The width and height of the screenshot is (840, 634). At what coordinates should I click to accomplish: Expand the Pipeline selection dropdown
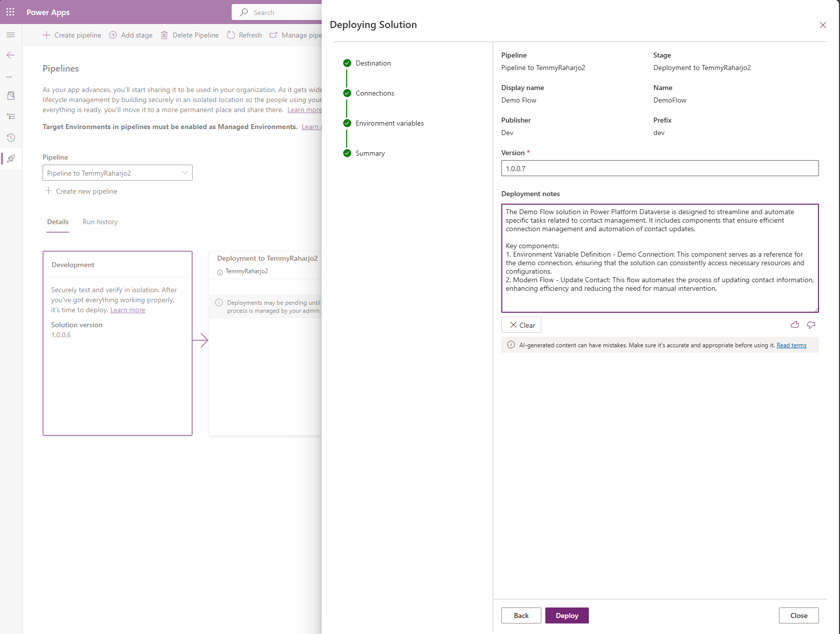point(117,173)
